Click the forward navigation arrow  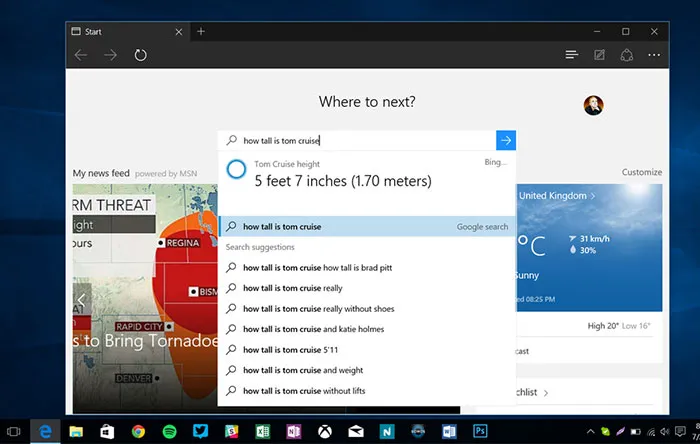click(110, 55)
